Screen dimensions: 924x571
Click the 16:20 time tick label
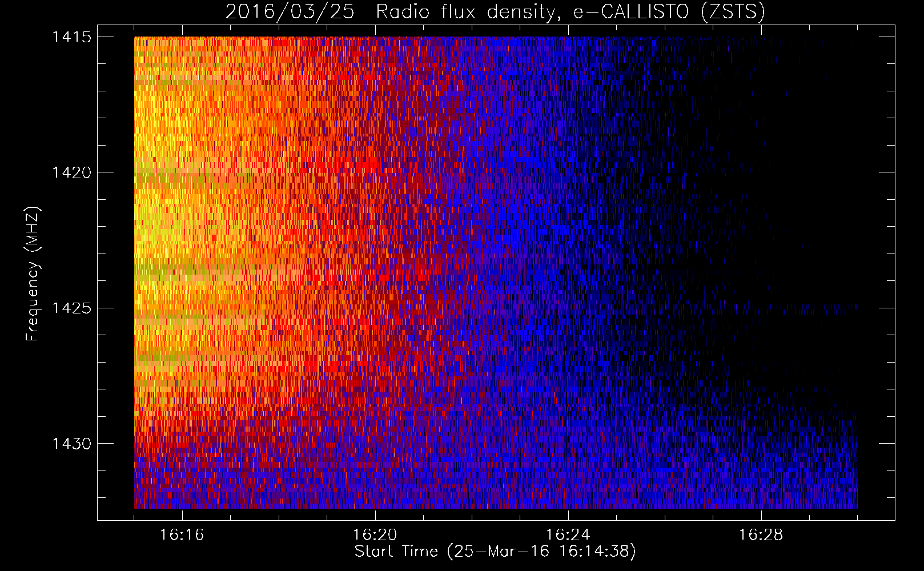(x=375, y=535)
